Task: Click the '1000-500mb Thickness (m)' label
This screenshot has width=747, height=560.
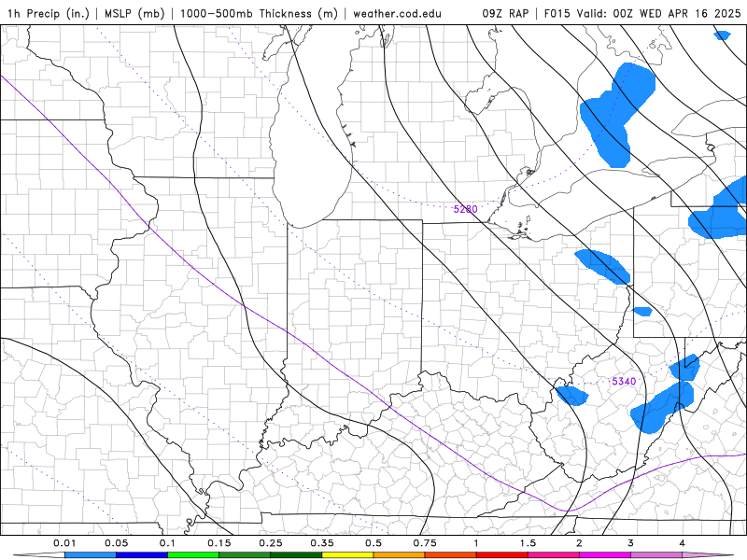Action: pyautogui.click(x=259, y=13)
